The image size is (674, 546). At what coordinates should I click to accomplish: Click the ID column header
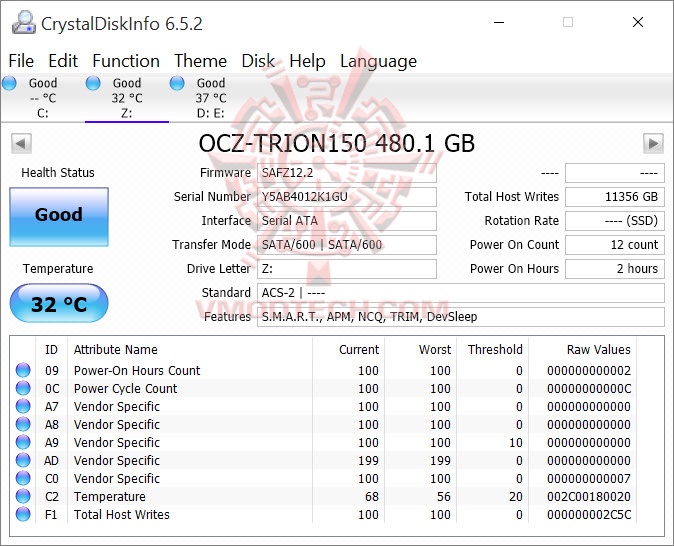pyautogui.click(x=51, y=350)
